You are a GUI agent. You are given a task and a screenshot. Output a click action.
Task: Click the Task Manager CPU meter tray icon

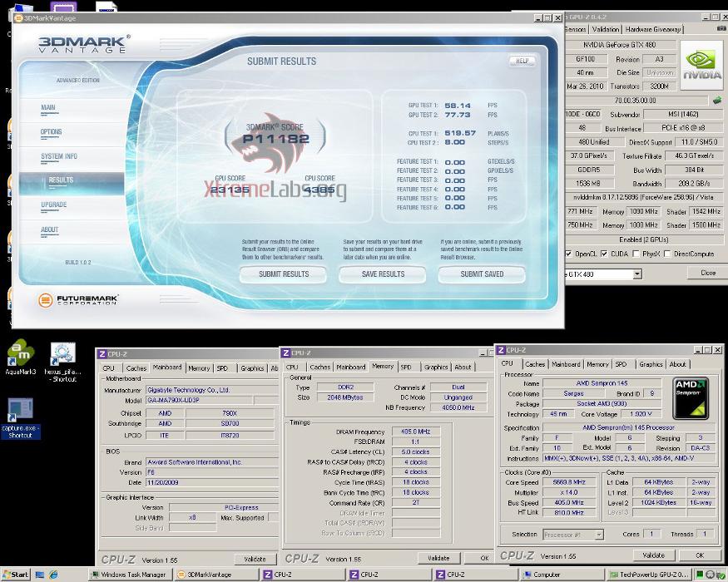tap(701, 575)
